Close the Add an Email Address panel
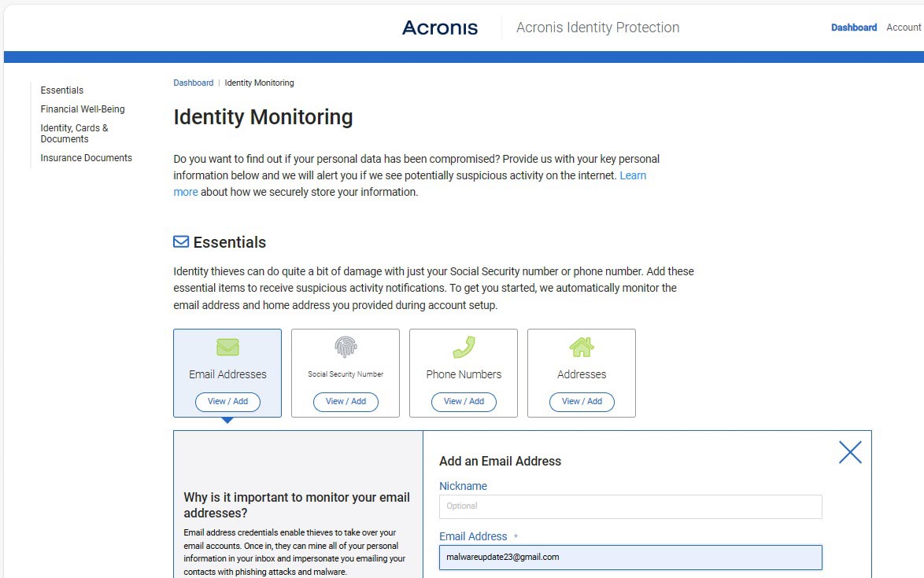 [850, 452]
